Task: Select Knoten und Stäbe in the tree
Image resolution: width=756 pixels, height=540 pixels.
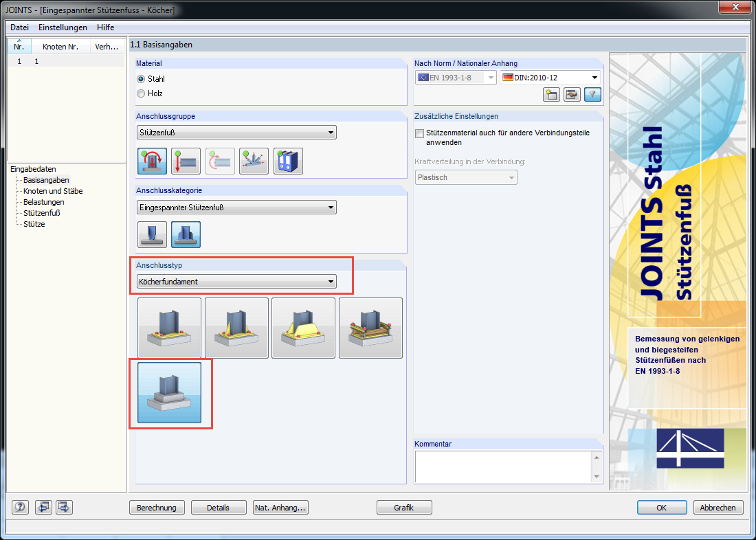Action: click(53, 191)
